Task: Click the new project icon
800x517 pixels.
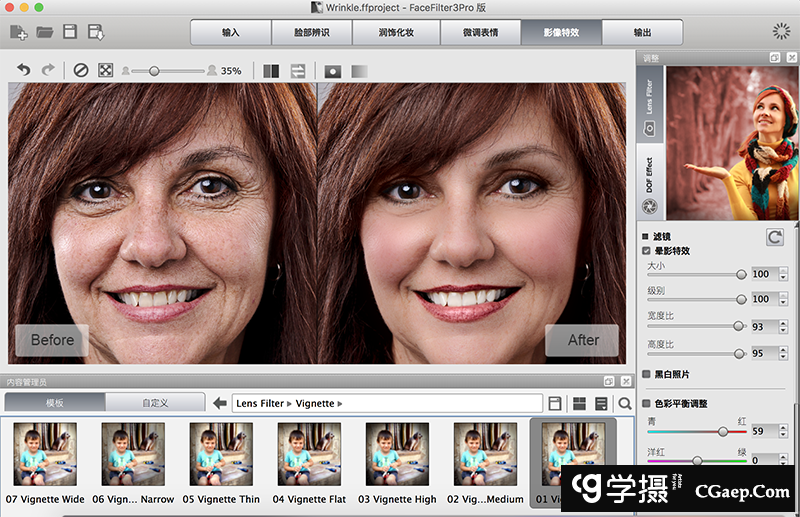Action: (x=19, y=32)
